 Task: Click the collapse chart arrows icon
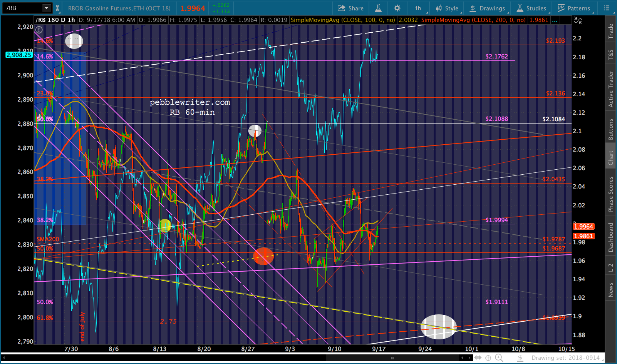coord(578,21)
